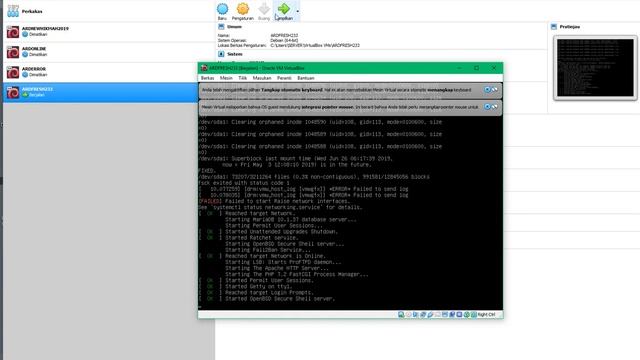Open the Tilik menu in VM window
This screenshot has height=360, width=640.
pos(242,78)
